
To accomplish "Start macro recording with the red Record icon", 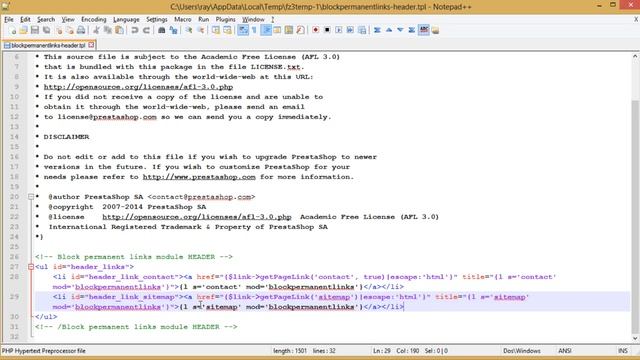I will (x=316, y=30).
